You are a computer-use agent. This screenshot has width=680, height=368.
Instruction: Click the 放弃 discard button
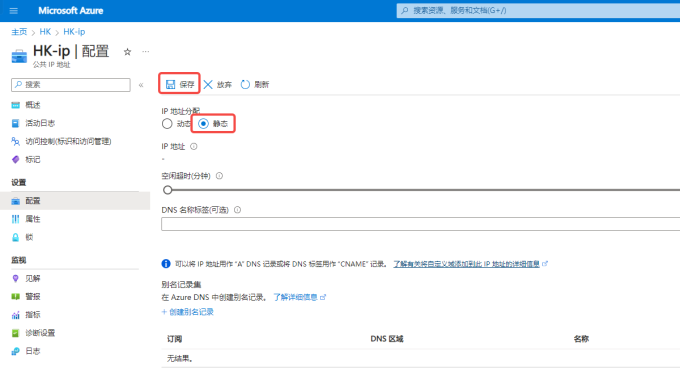coord(218,85)
